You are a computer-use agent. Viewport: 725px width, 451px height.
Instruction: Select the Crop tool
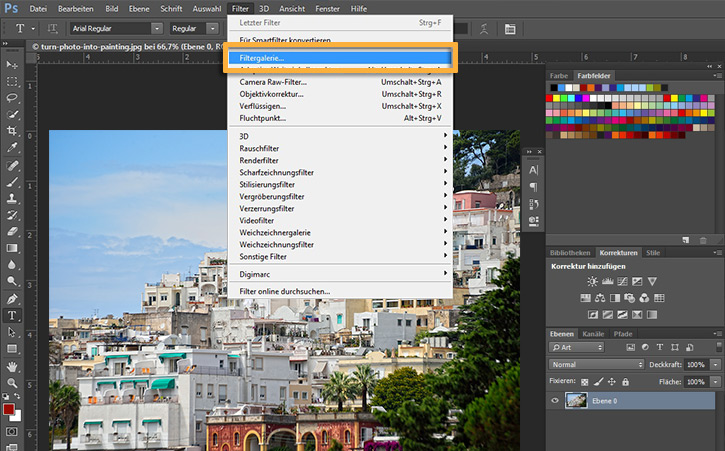(12, 131)
